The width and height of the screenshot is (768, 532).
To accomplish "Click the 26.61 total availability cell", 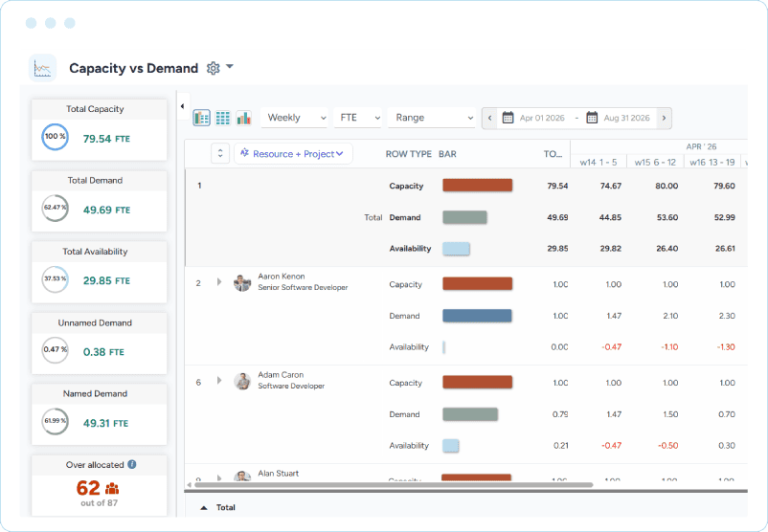I will (725, 249).
